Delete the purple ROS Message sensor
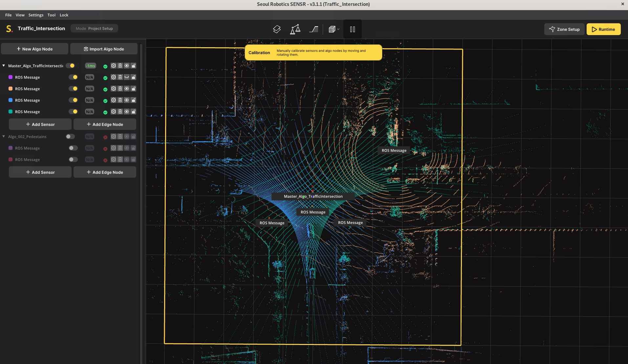This screenshot has height=364, width=628. coord(120,77)
